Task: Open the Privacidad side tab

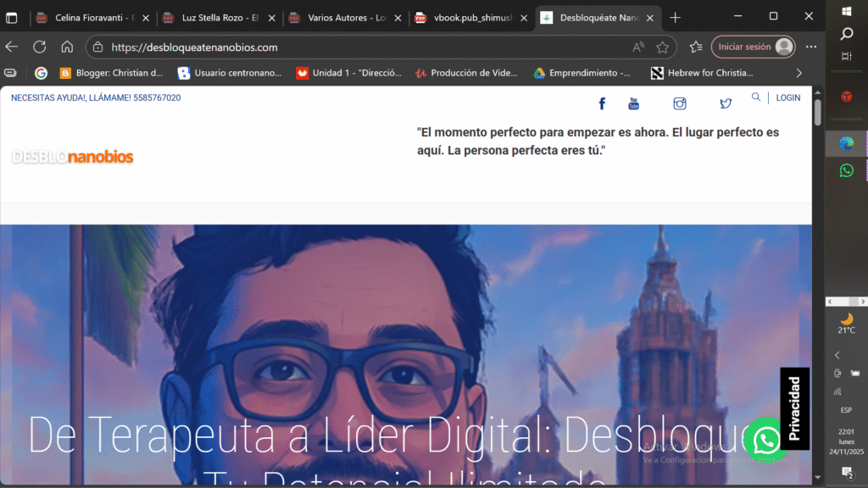Action: pos(794,408)
